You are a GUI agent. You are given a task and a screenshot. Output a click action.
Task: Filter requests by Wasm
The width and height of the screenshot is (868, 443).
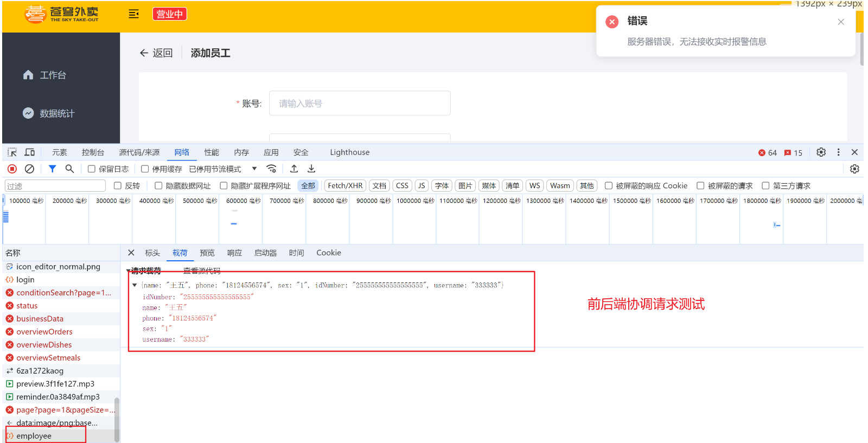pos(560,185)
